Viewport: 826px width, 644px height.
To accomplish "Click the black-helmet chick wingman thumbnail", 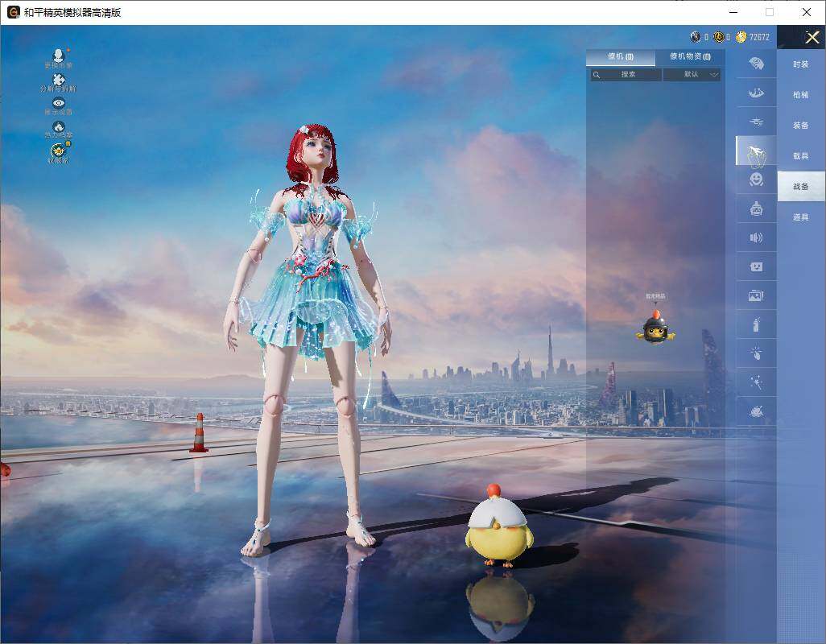I will pyautogui.click(x=655, y=328).
